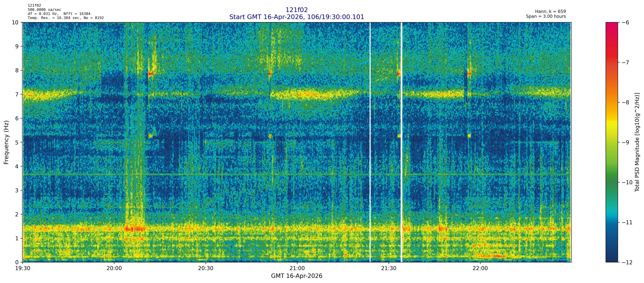The width and height of the screenshot is (644, 283).
Task: Click the 22:00 time axis label
Action: tap(480, 269)
